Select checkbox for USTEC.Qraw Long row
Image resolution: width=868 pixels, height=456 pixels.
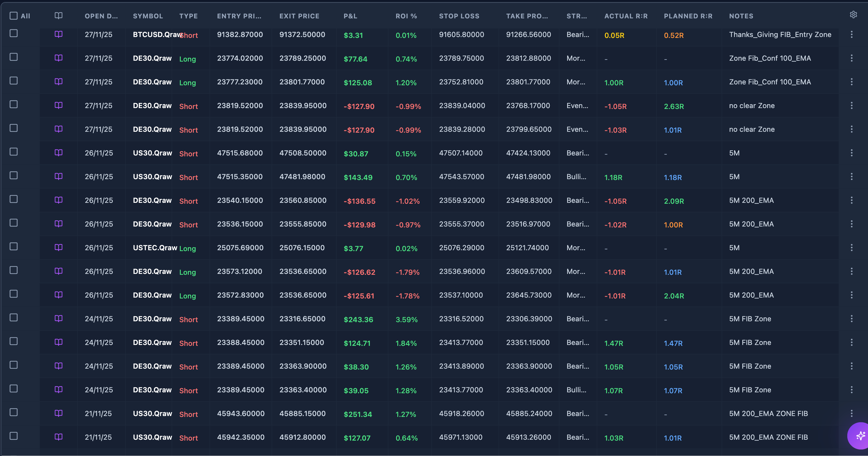(14, 247)
